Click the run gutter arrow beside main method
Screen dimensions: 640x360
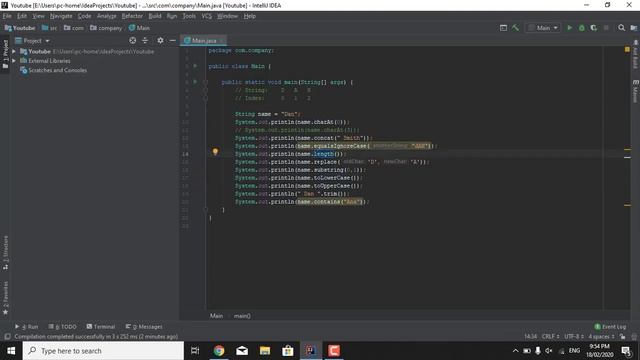coord(195,82)
